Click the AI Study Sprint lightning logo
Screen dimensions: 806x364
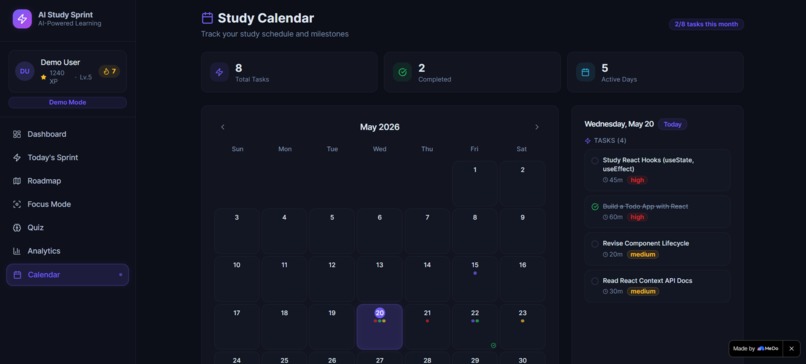pos(22,19)
